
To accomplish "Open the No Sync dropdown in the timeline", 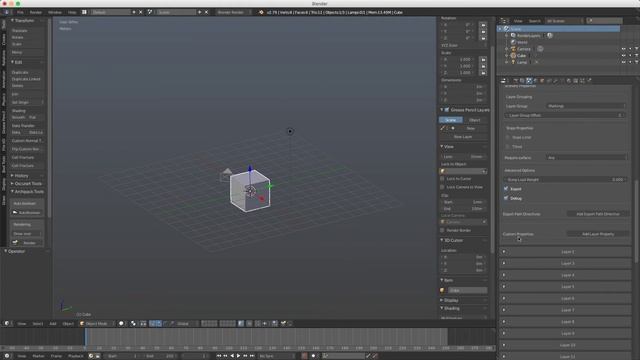I will (276, 356).
